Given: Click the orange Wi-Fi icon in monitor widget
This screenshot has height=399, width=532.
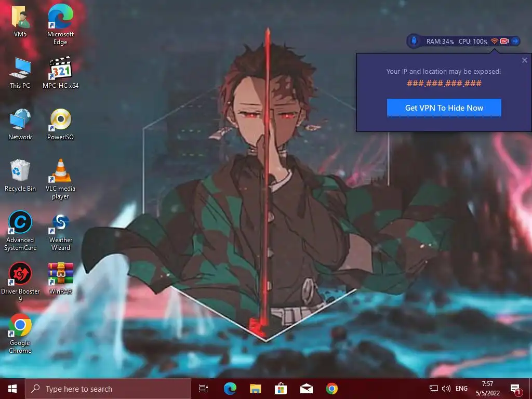Looking at the screenshot, I should pyautogui.click(x=495, y=41).
